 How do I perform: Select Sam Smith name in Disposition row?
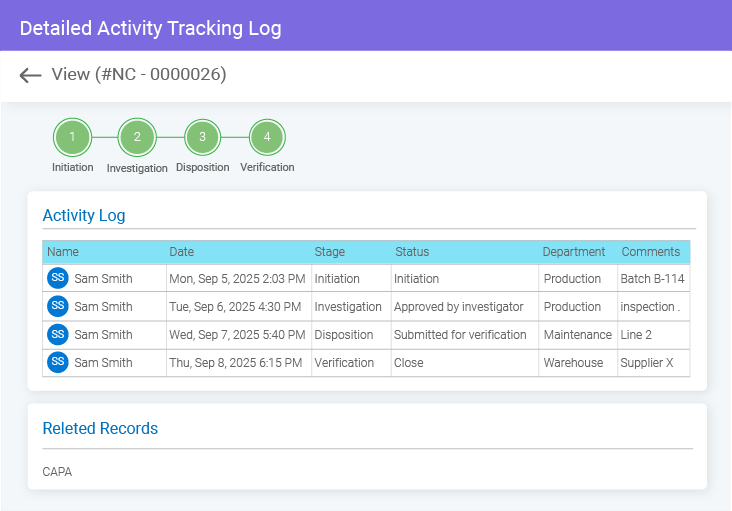[x=104, y=335]
